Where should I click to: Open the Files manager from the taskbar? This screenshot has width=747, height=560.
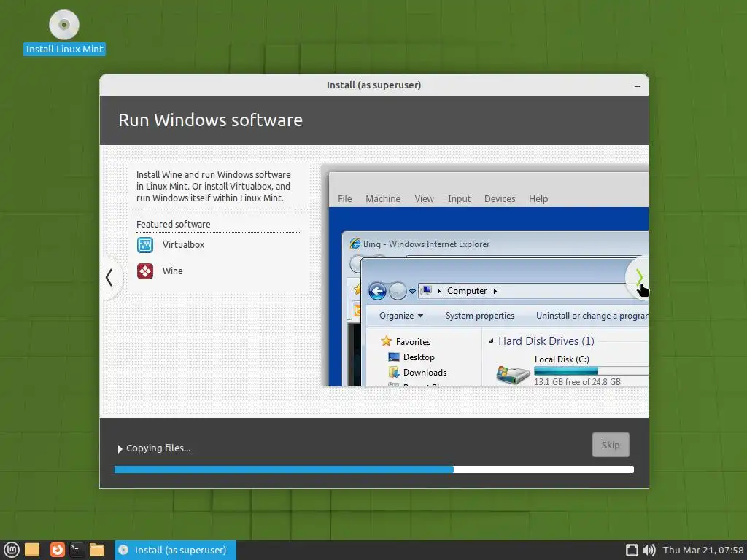(97, 550)
